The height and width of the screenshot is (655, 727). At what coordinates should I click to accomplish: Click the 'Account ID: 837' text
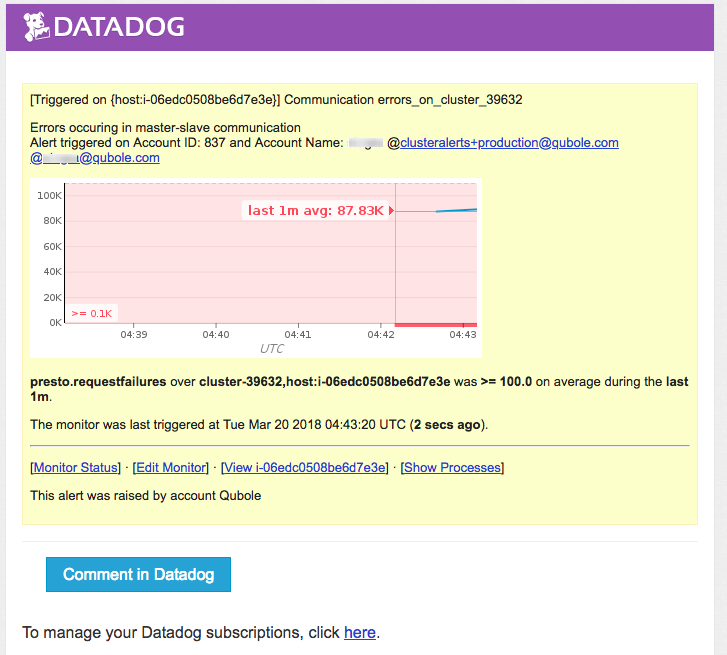pos(179,143)
